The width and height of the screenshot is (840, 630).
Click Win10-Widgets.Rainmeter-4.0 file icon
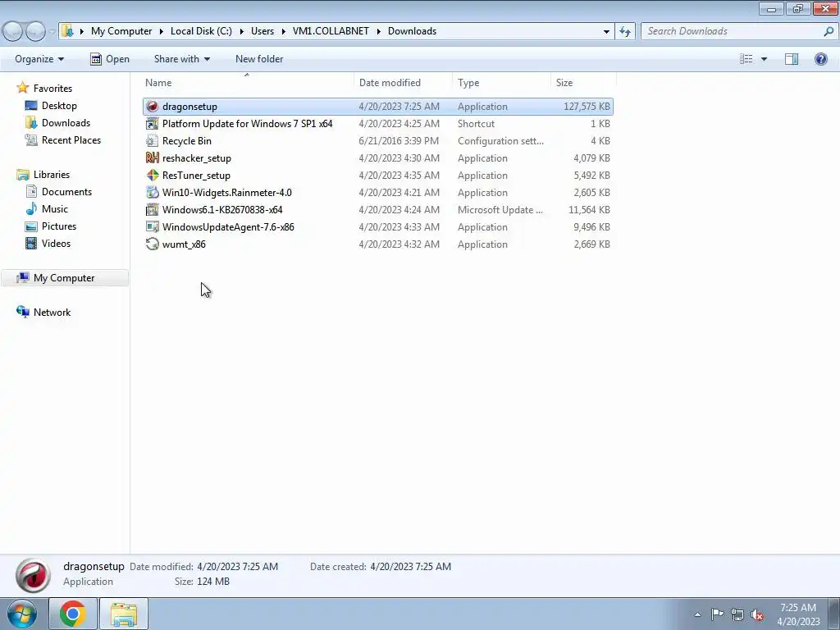coord(153,192)
